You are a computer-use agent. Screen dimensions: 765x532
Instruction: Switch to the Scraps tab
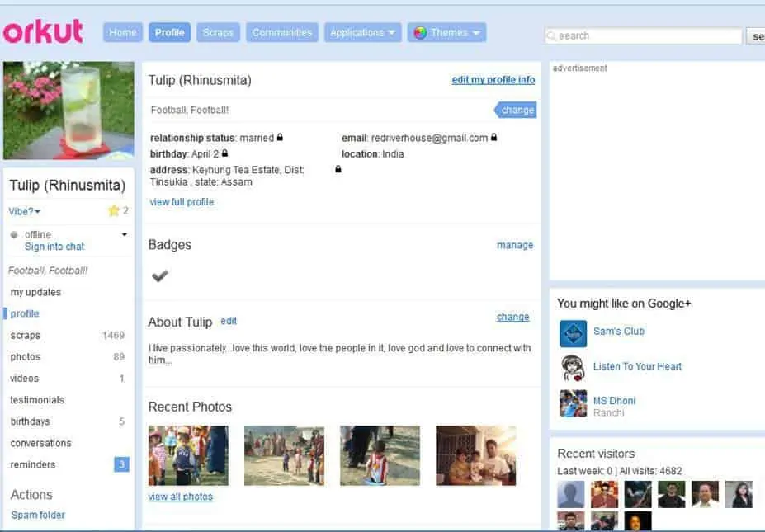218,33
